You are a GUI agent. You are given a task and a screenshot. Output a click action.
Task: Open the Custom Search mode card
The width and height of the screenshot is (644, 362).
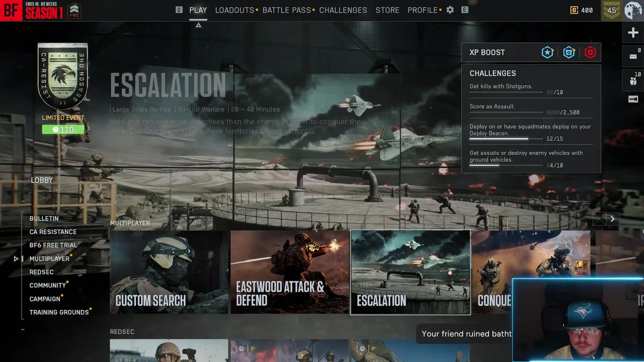pos(169,272)
